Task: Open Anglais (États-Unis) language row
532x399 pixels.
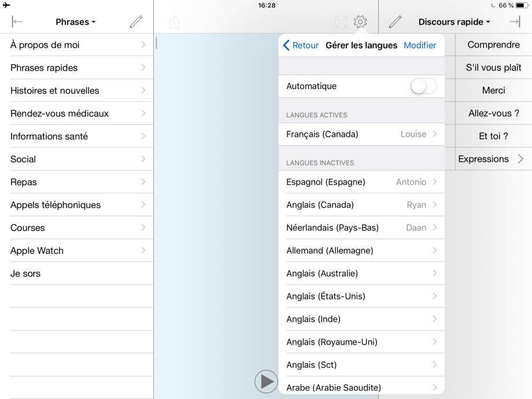Action: pyautogui.click(x=361, y=296)
